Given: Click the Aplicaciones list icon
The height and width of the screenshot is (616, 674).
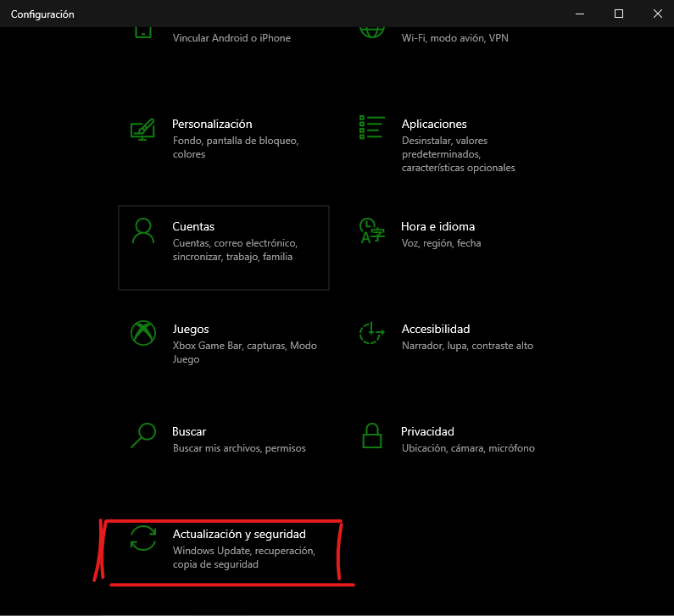Looking at the screenshot, I should [x=371, y=128].
